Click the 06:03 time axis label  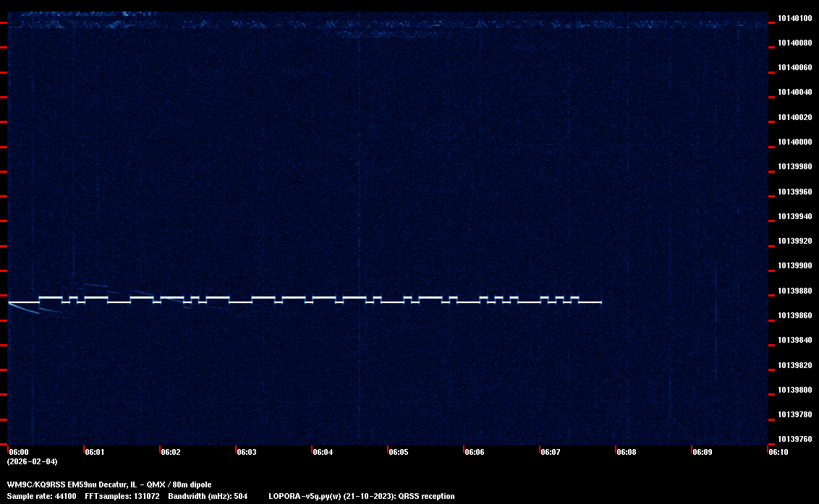pyautogui.click(x=246, y=452)
